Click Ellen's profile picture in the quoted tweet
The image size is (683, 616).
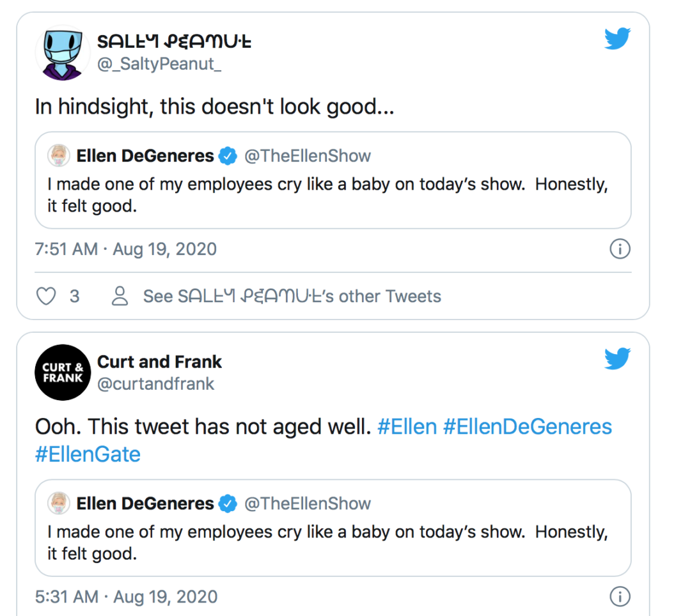pos(59,155)
